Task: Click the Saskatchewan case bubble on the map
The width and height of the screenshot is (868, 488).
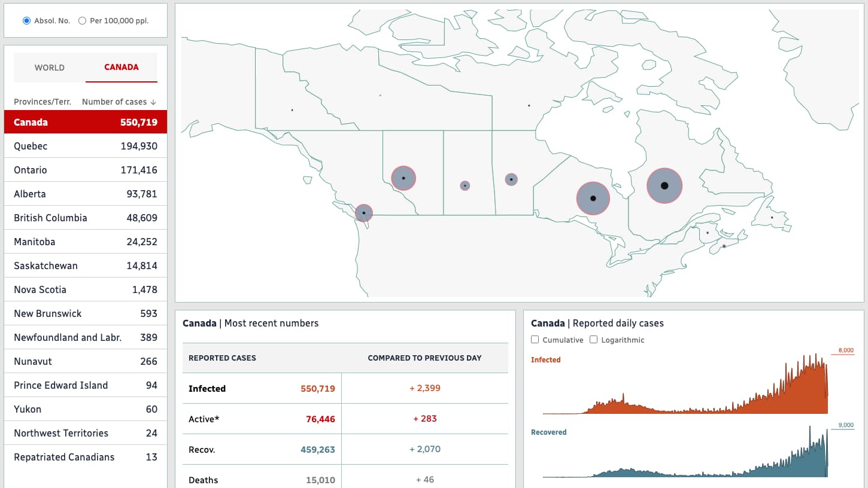Action: click(465, 185)
